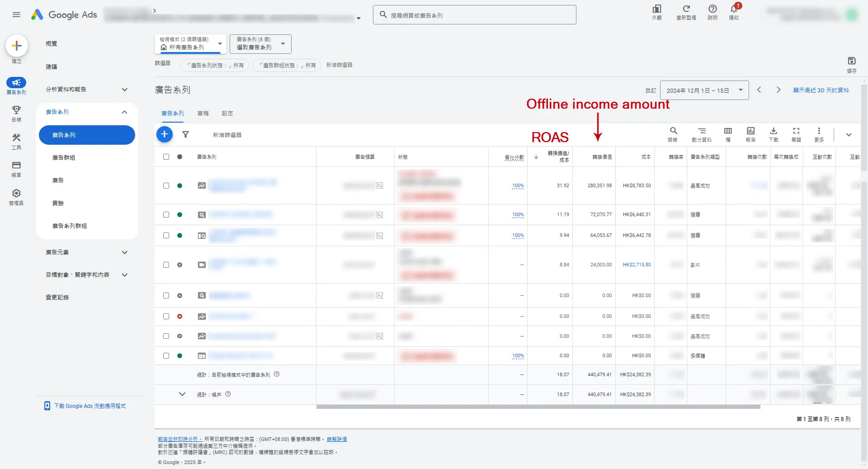Toggle status dot of HK$8,783.50 campaign
The width and height of the screenshot is (868, 469).
[x=179, y=185]
